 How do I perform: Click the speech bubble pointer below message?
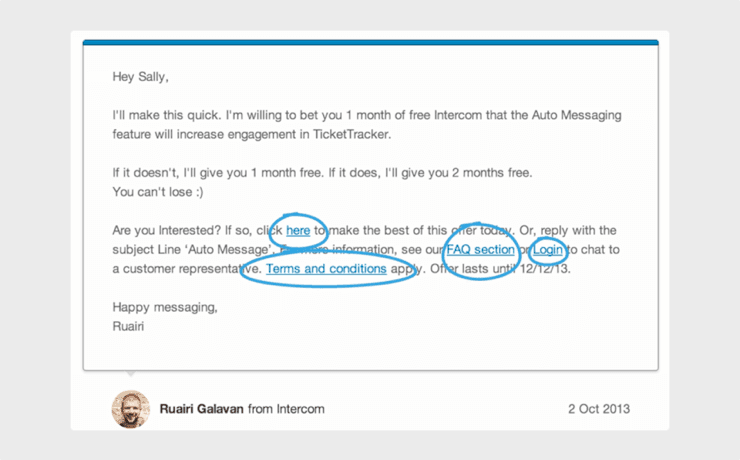click(131, 374)
